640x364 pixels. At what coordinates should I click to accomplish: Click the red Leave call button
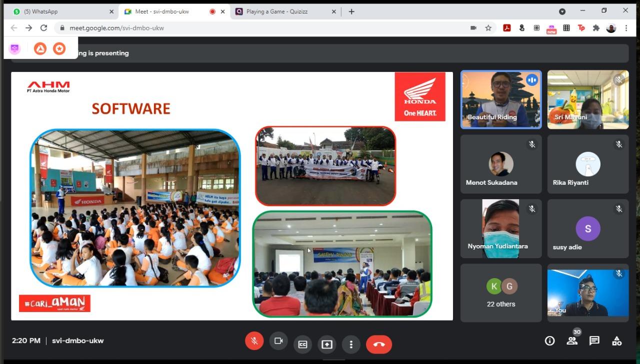pos(379,345)
